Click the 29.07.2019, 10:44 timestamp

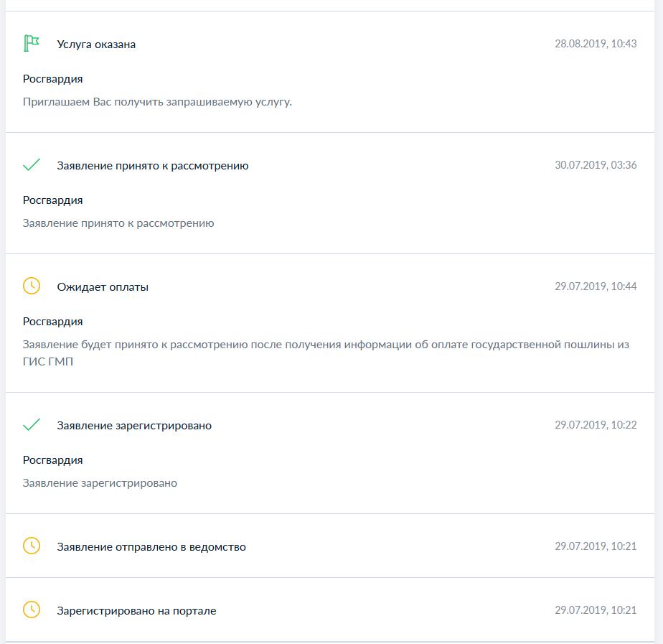[x=596, y=286]
